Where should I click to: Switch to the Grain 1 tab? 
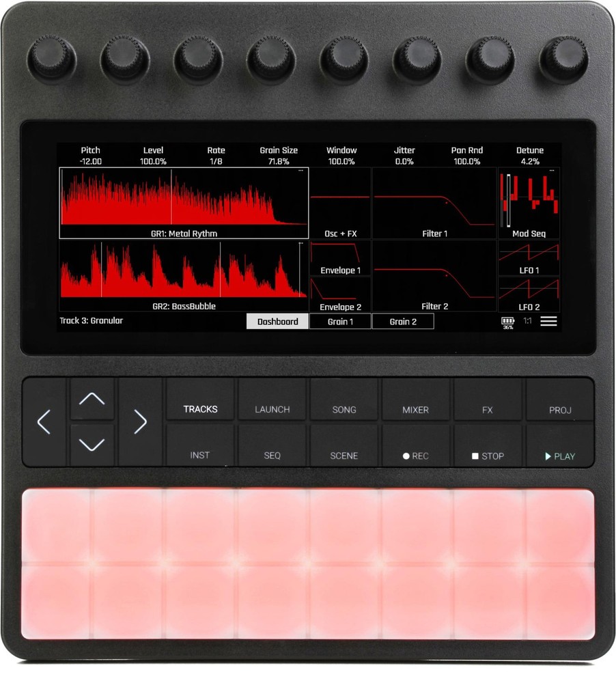click(x=340, y=322)
